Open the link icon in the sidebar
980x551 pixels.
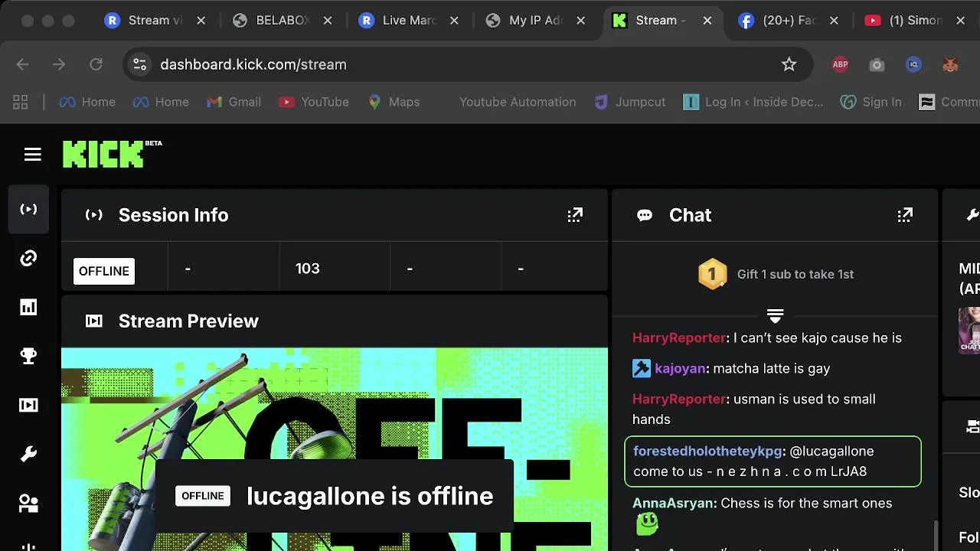click(28, 258)
